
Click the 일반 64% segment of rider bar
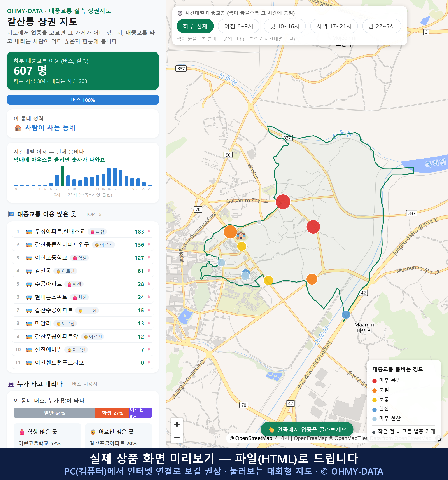click(54, 413)
